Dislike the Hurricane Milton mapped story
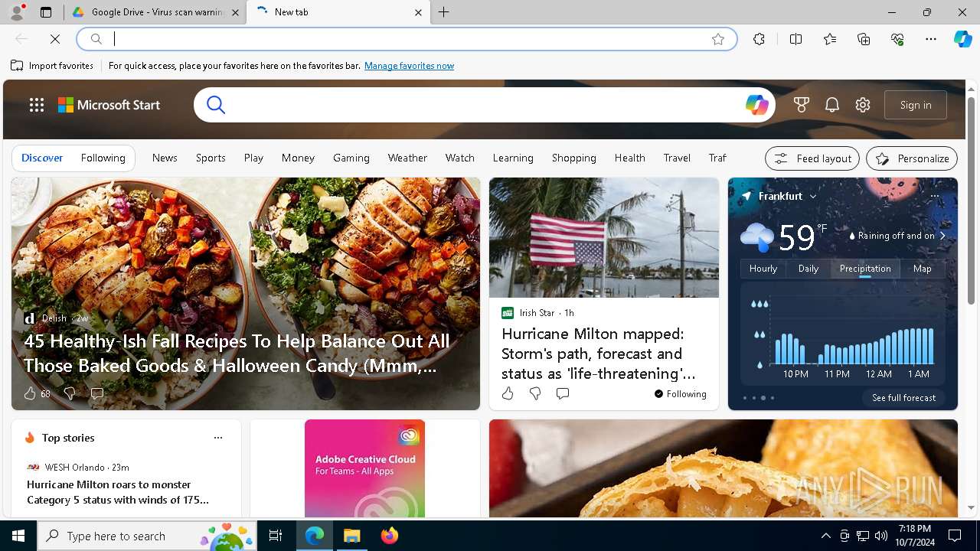Image resolution: width=980 pixels, height=551 pixels. pyautogui.click(x=535, y=393)
